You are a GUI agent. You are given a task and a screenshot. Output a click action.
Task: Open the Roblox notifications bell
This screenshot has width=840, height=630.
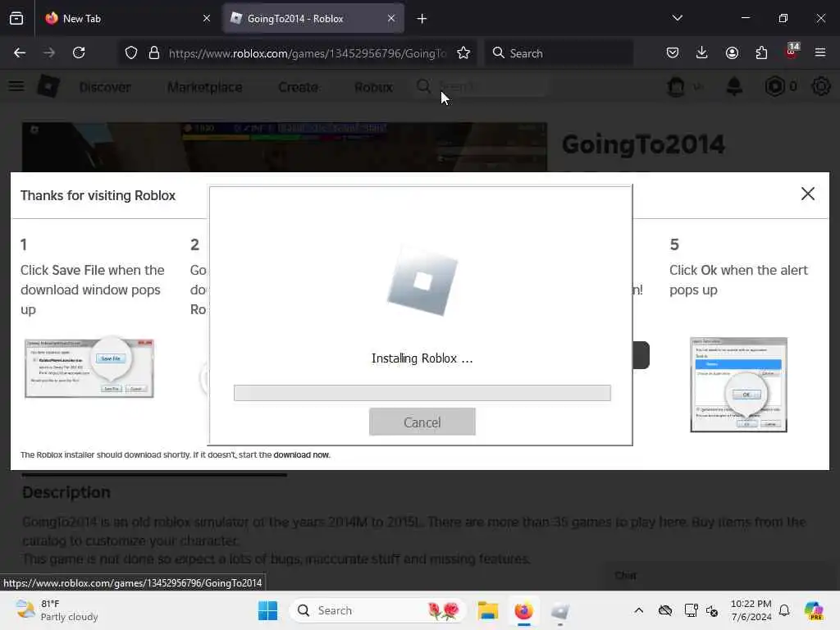click(734, 86)
